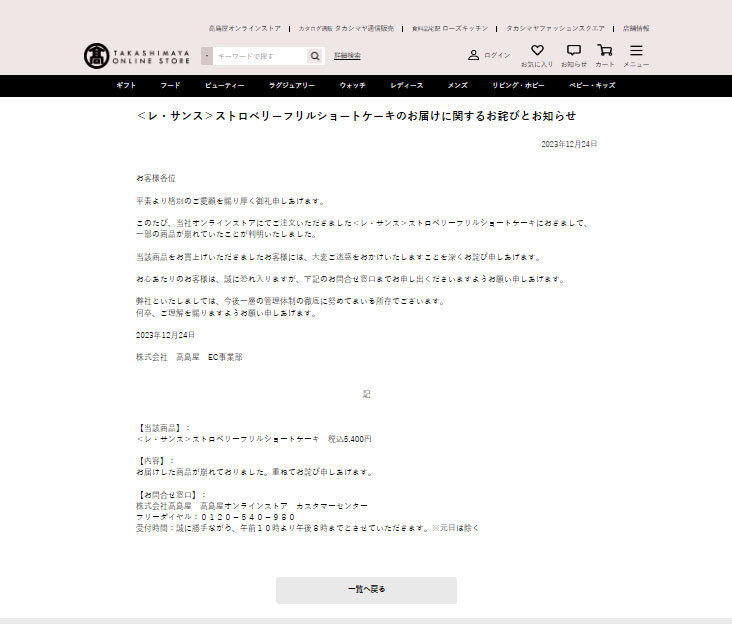The image size is (732, 624).
Task: Open the ビューティー menu
Action: pos(225,85)
